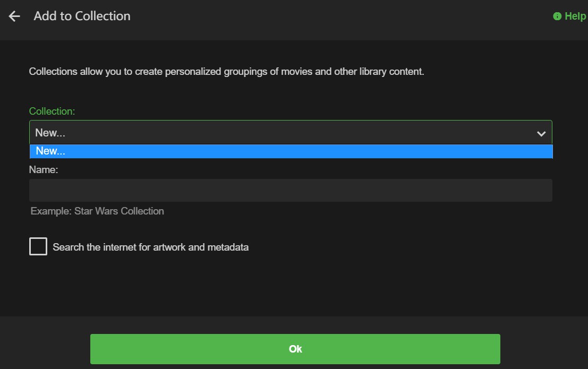This screenshot has height=369, width=588.
Task: Click the Name: field label
Action: coord(44,170)
